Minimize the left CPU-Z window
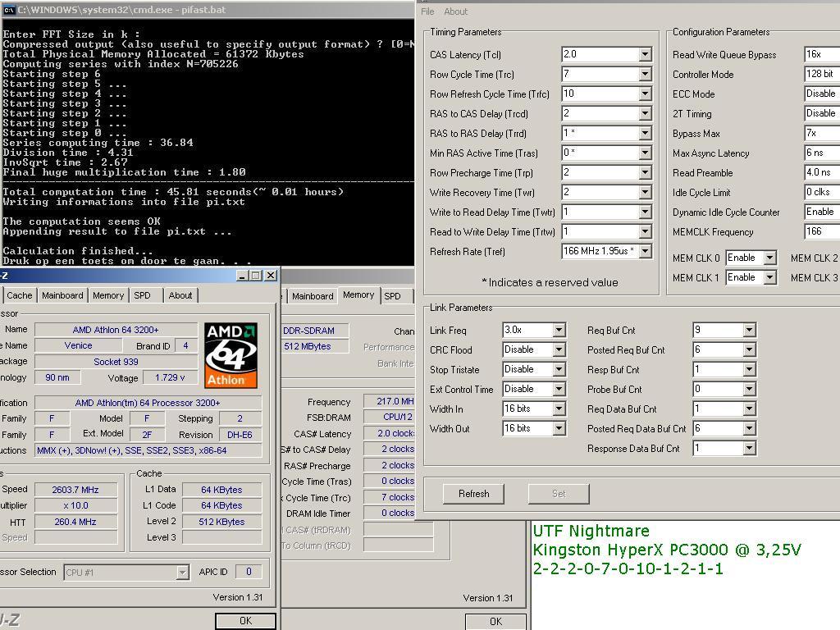The height and width of the screenshot is (630, 840). pyautogui.click(x=241, y=276)
